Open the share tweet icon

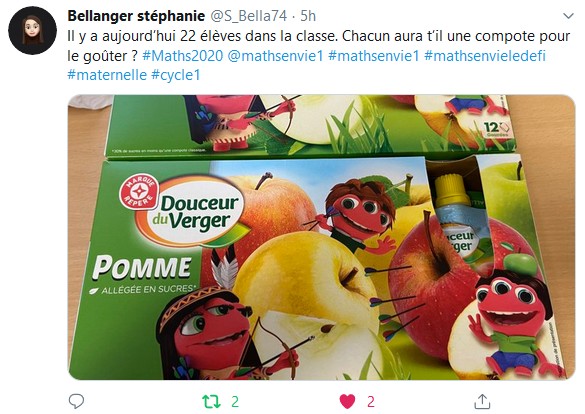482,401
